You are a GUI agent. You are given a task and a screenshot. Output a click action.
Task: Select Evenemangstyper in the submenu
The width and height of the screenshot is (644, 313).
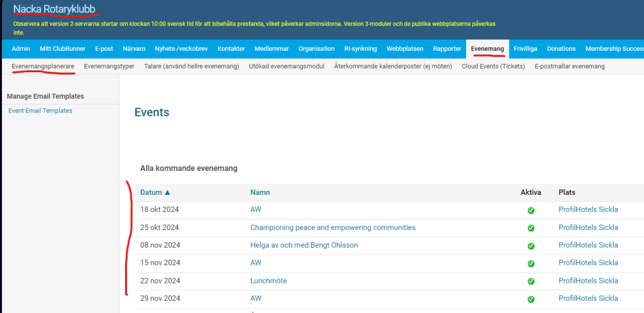click(x=109, y=66)
